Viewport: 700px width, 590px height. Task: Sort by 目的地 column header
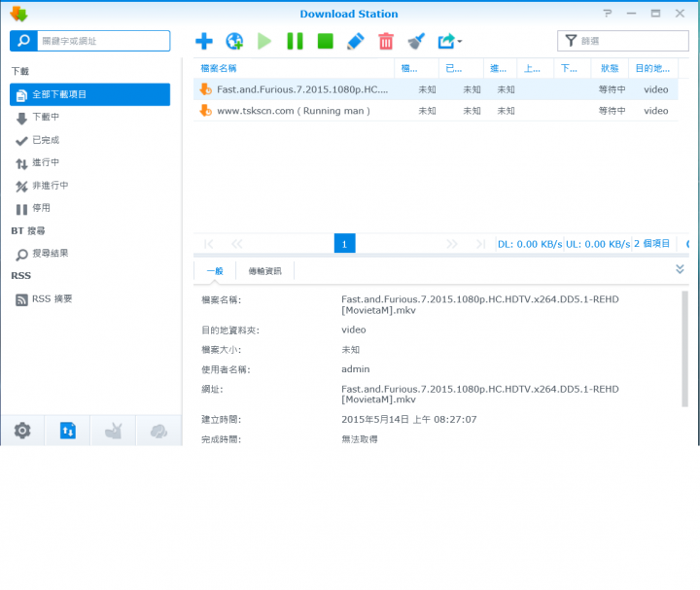pyautogui.click(x=653, y=68)
